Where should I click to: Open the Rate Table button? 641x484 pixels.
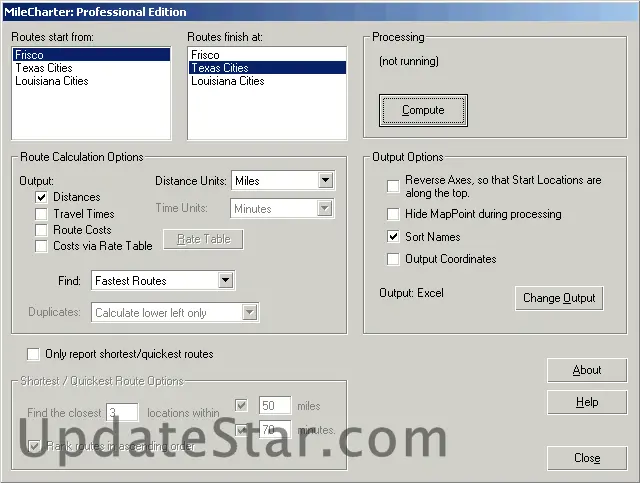[x=204, y=239]
